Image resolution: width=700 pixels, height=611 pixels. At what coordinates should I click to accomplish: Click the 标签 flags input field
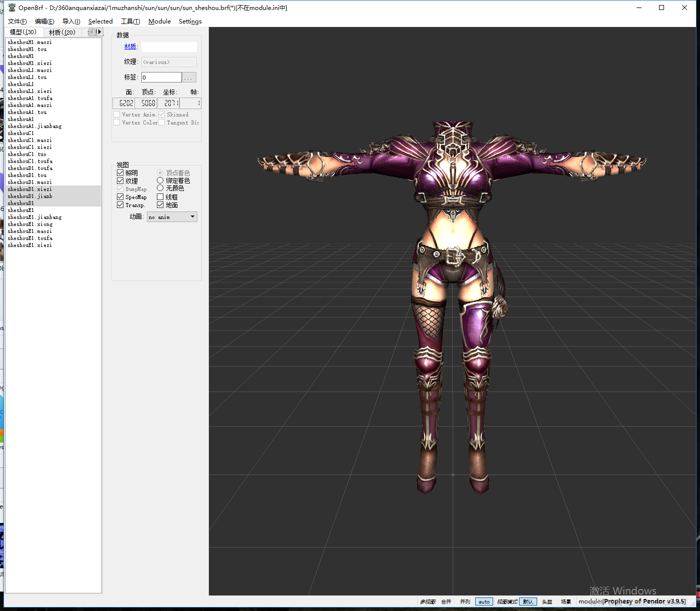[161, 77]
